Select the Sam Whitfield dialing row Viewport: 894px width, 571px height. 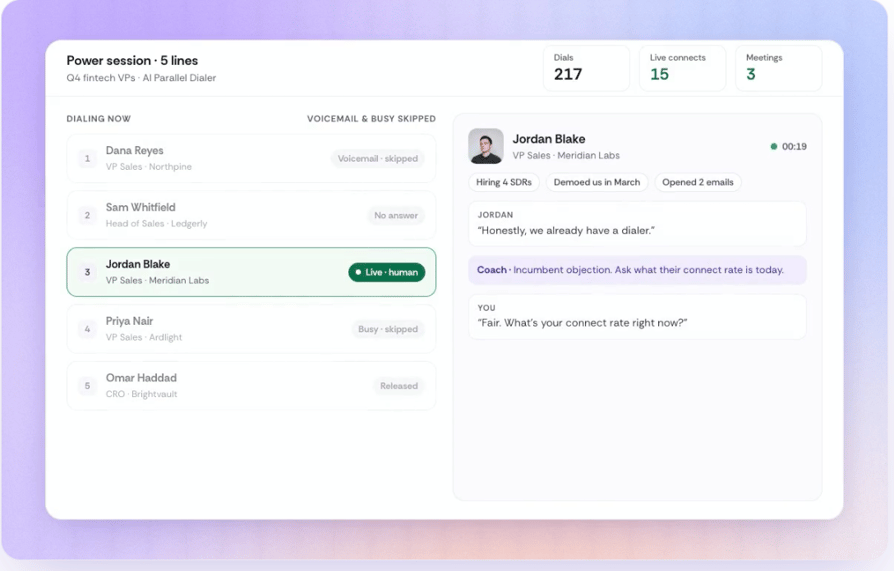coord(251,215)
